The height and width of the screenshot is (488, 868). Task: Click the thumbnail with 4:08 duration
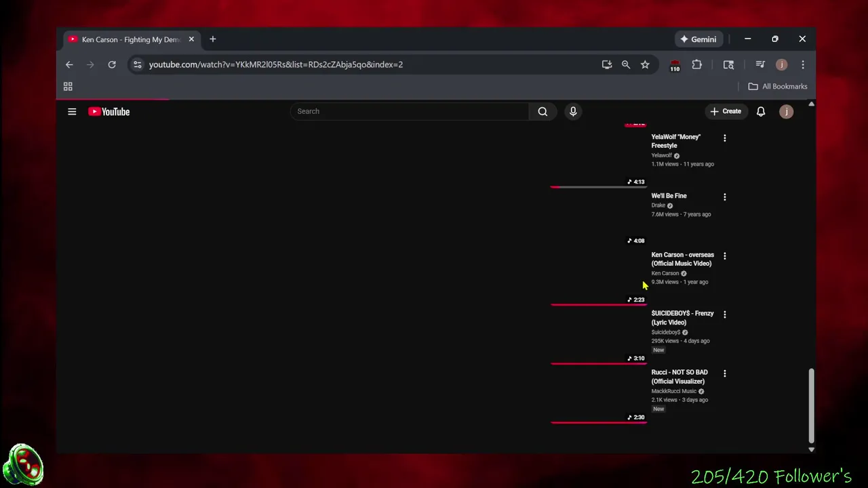(x=599, y=218)
